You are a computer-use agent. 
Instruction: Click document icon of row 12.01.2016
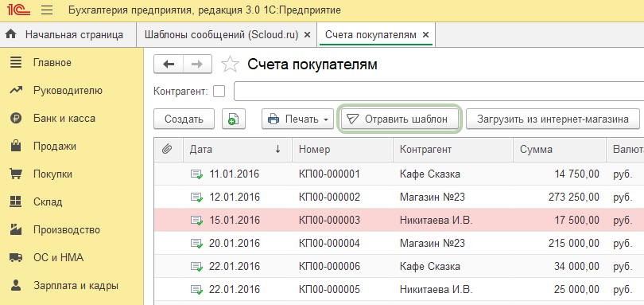pos(196,197)
